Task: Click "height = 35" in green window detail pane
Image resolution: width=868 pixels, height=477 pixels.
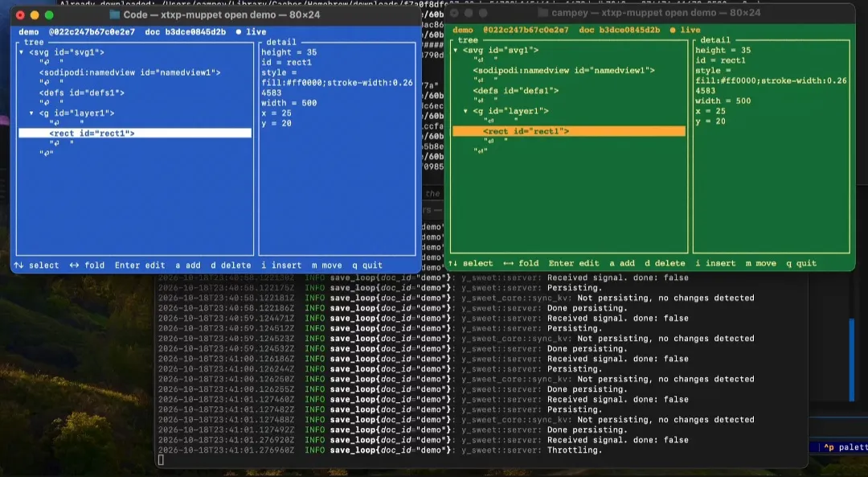Action: (x=723, y=50)
